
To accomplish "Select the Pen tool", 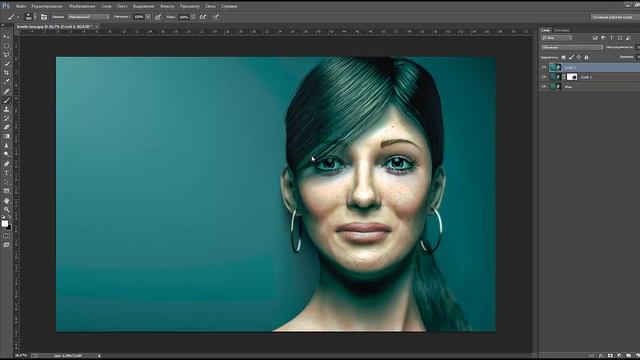I will coord(6,164).
